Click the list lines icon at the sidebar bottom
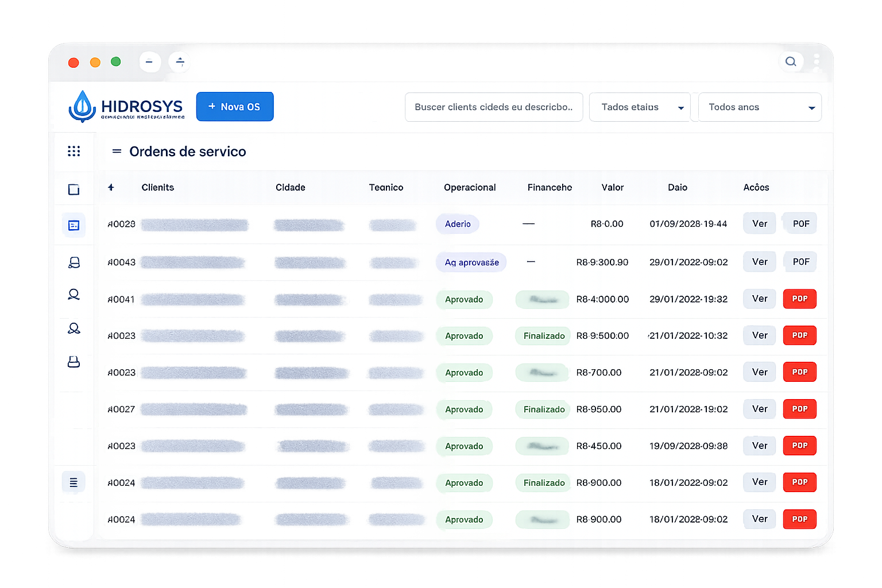The image size is (882, 588). click(x=73, y=482)
